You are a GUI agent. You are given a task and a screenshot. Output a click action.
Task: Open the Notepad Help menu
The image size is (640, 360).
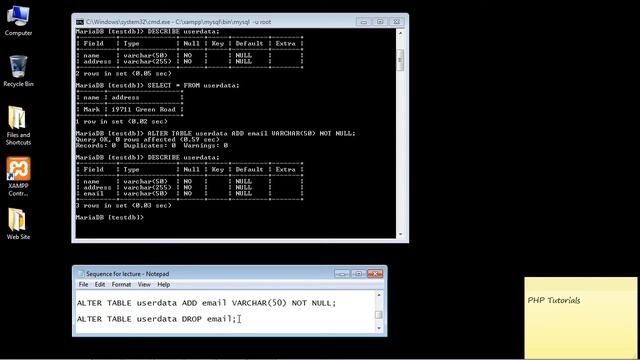pyautogui.click(x=163, y=284)
